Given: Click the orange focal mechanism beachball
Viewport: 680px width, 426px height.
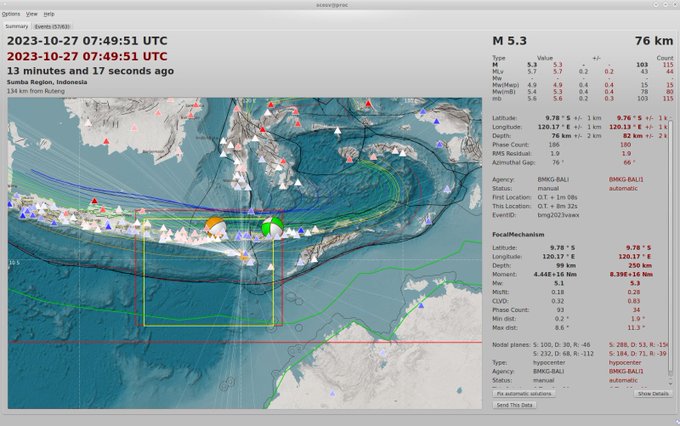Looking at the screenshot, I should (216, 226).
